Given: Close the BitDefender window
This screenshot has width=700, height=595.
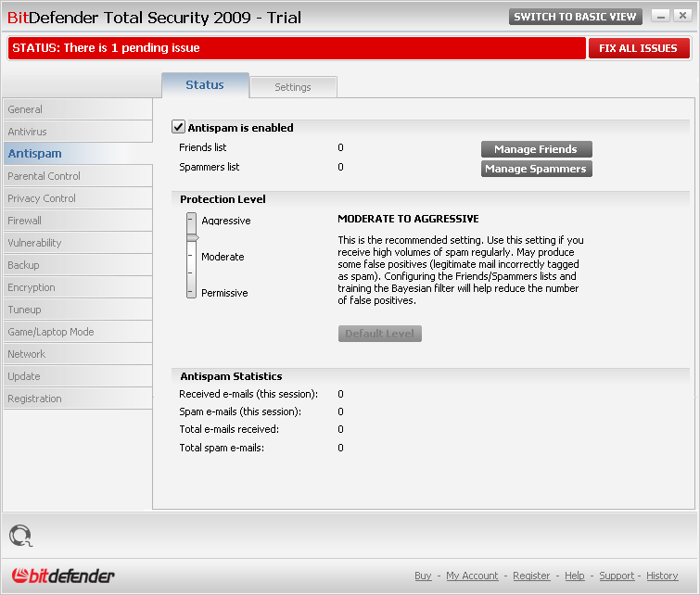Looking at the screenshot, I should click(682, 16).
